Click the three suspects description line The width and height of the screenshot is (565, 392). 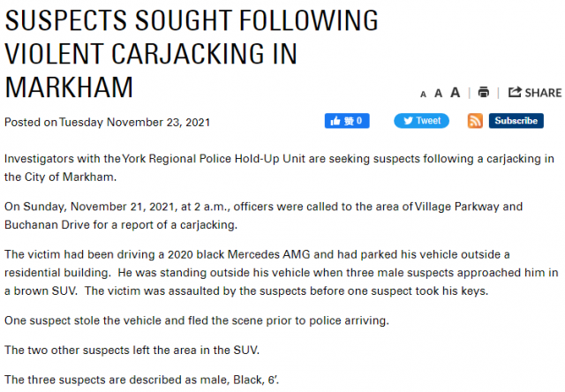(141, 380)
